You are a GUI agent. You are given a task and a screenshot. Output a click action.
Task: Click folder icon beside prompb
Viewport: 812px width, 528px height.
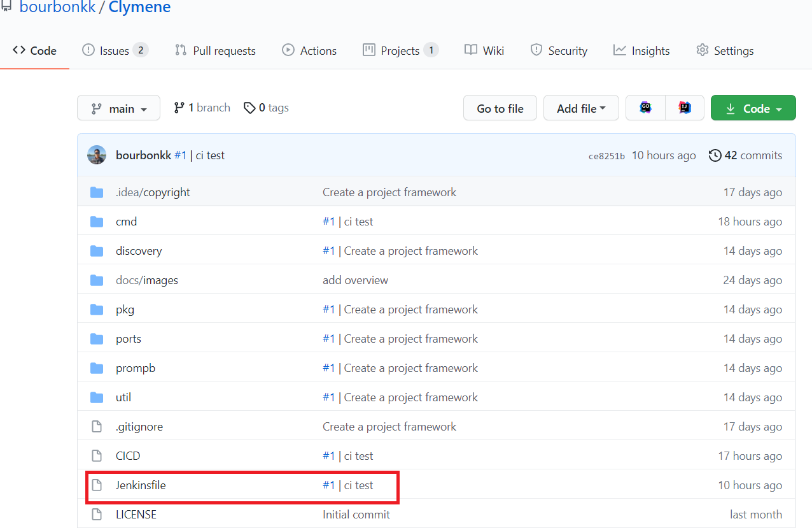pyautogui.click(x=97, y=368)
